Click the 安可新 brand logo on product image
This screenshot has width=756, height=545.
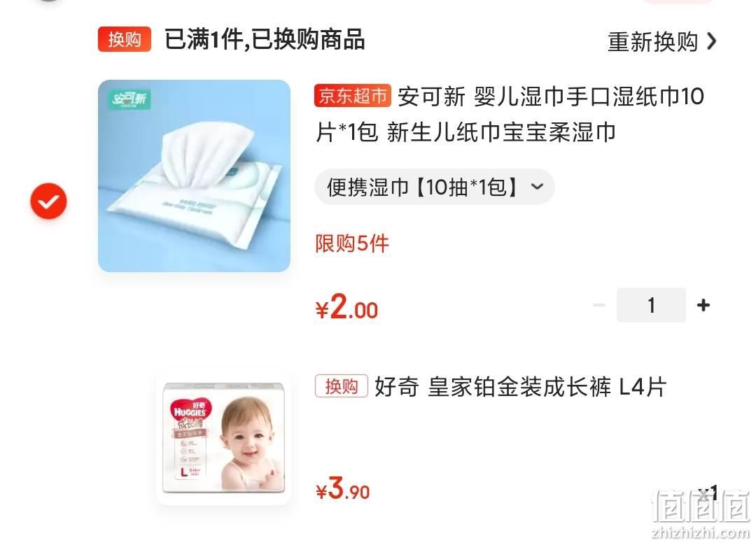click(x=129, y=99)
